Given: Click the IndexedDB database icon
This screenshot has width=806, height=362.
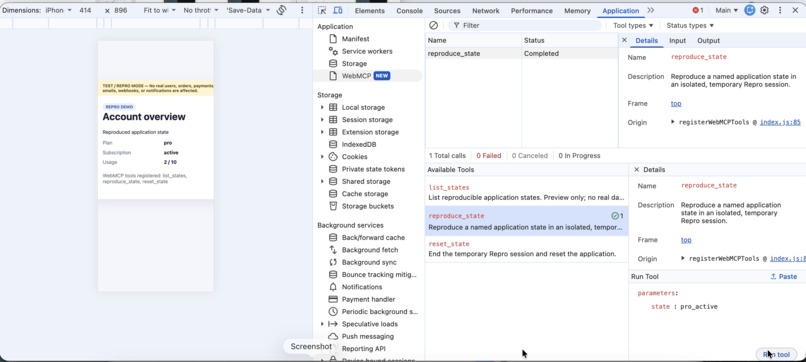Looking at the screenshot, I should 333,144.
